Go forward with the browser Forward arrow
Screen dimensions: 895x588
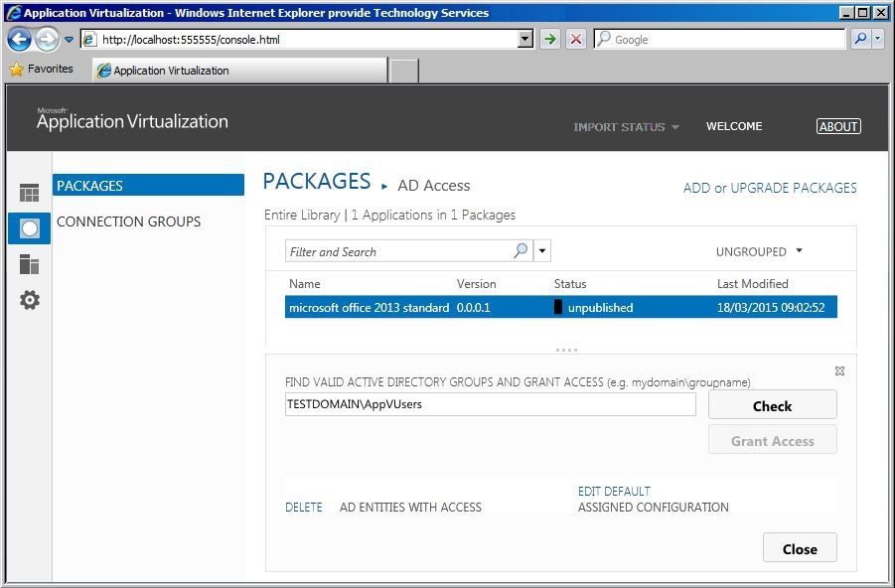47,40
